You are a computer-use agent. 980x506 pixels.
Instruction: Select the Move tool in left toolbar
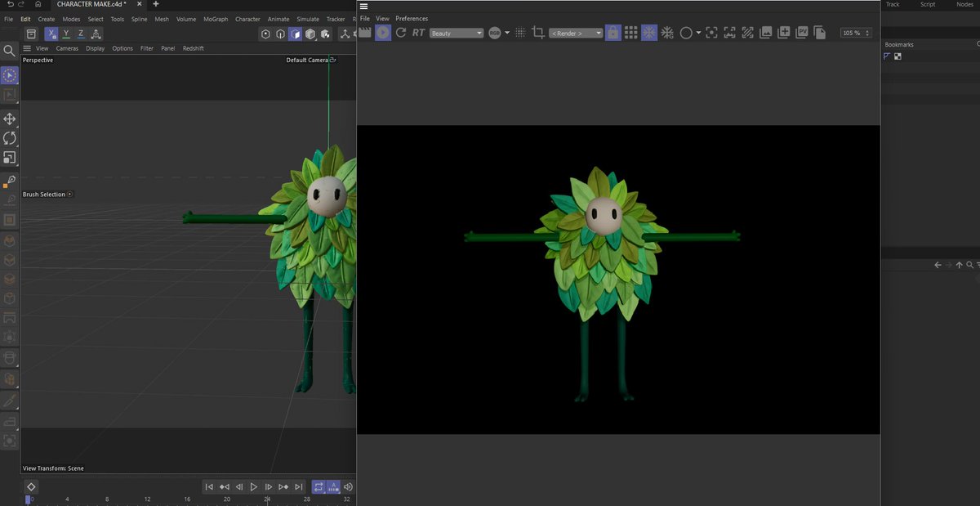[x=10, y=119]
